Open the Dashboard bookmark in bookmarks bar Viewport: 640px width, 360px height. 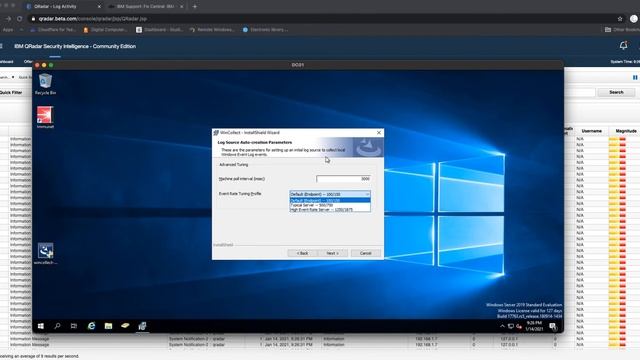(x=159, y=30)
